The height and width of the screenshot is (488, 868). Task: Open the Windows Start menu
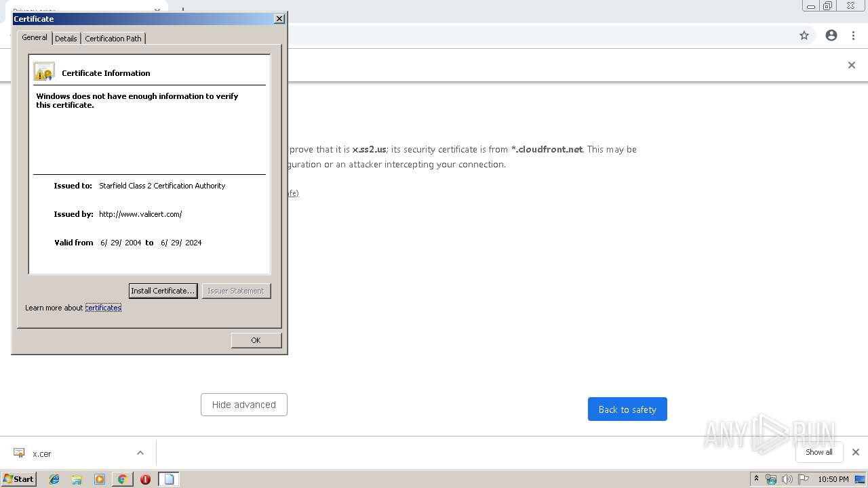[19, 479]
